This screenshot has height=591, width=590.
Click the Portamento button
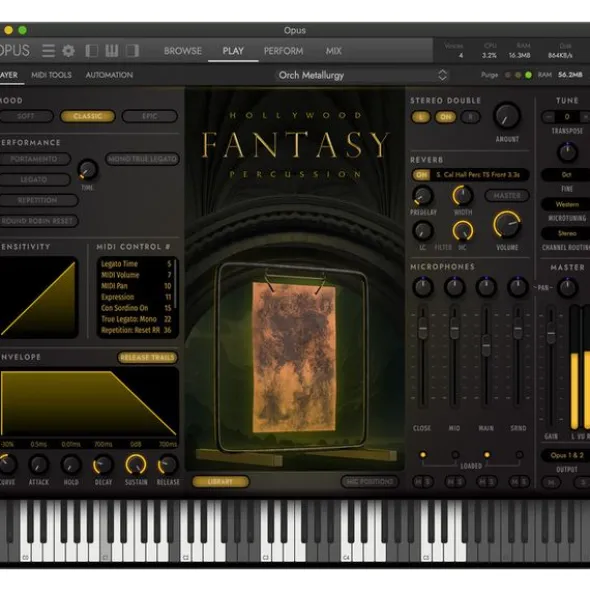point(34,159)
